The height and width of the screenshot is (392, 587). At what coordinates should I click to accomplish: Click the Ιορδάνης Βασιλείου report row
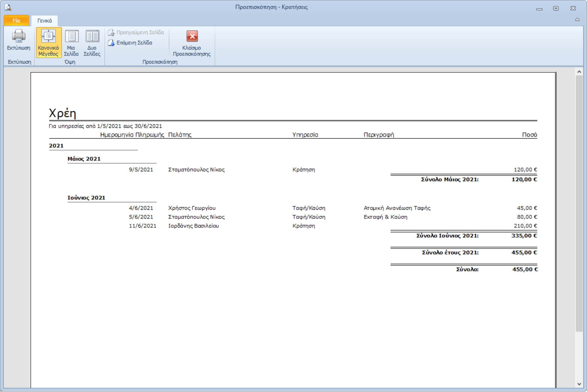193,226
